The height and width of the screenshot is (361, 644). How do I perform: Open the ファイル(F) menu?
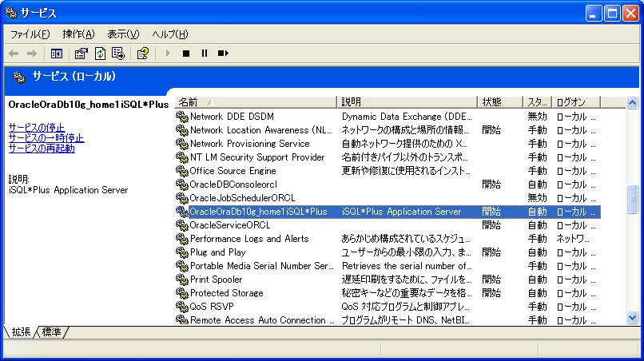30,34
